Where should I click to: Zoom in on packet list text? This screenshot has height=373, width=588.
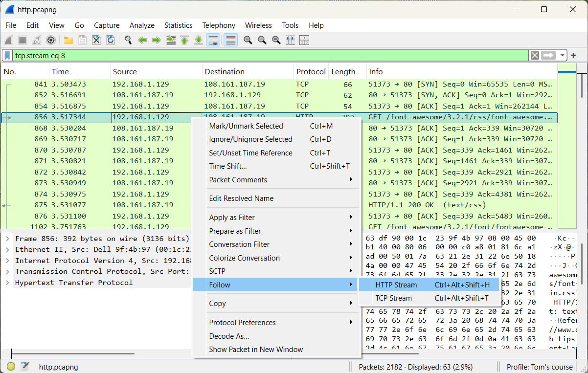pos(248,40)
